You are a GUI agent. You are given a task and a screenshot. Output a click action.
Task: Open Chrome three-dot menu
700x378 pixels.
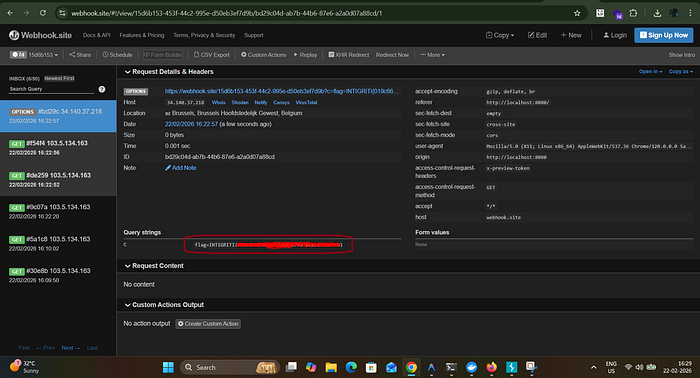click(x=690, y=13)
